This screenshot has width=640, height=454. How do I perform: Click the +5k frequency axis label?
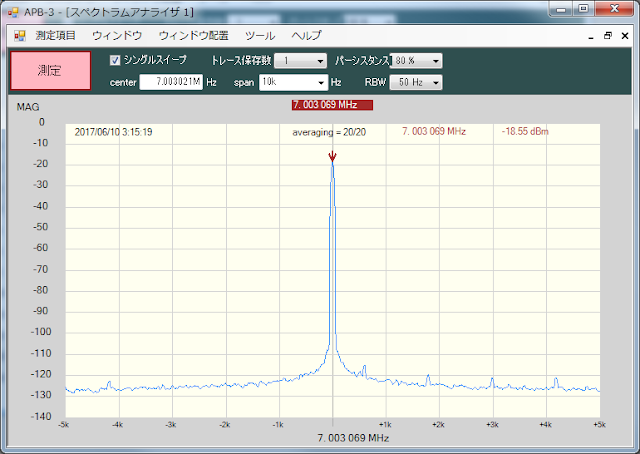[600, 425]
